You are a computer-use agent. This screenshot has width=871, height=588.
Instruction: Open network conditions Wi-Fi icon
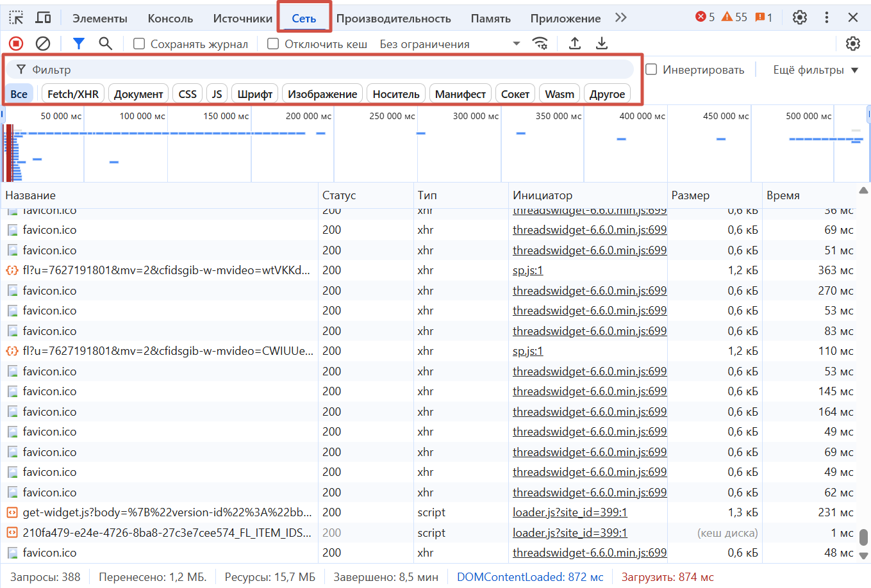[540, 44]
